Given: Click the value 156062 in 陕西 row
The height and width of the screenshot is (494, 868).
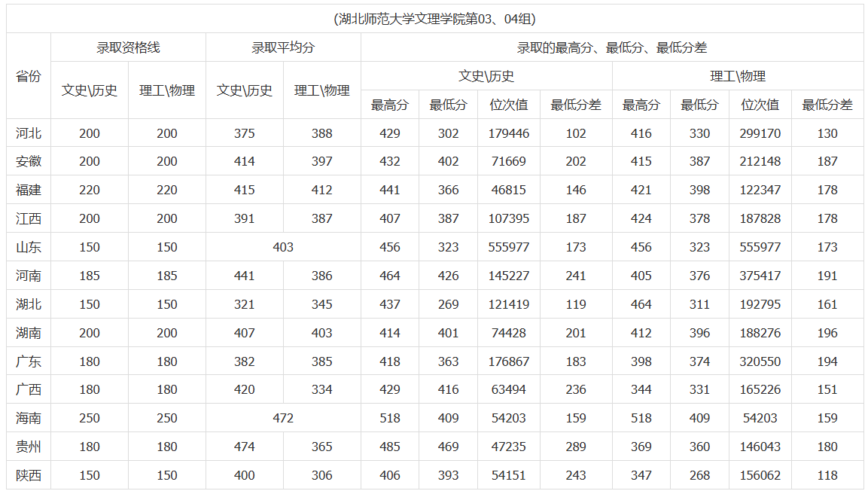Looking at the screenshot, I should point(760,476).
